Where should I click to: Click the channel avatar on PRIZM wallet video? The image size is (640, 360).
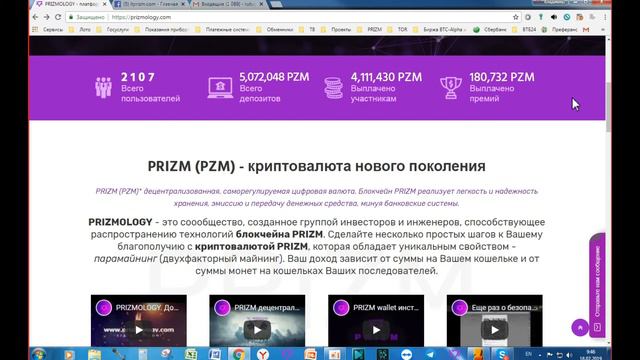tap(341, 308)
